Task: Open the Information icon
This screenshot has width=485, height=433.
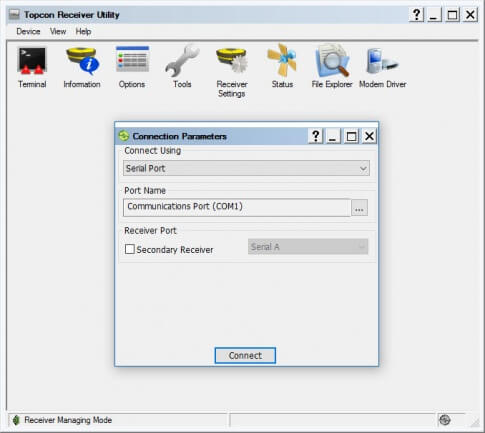Action: 82,61
